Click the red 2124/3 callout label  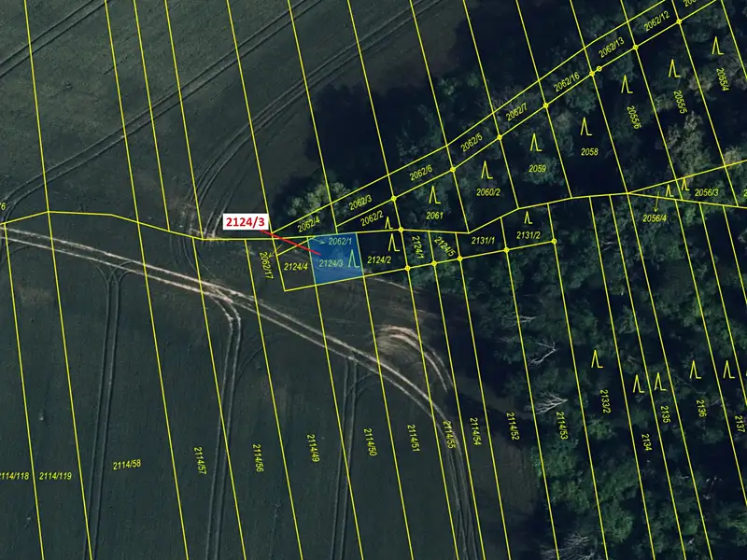[x=246, y=222]
